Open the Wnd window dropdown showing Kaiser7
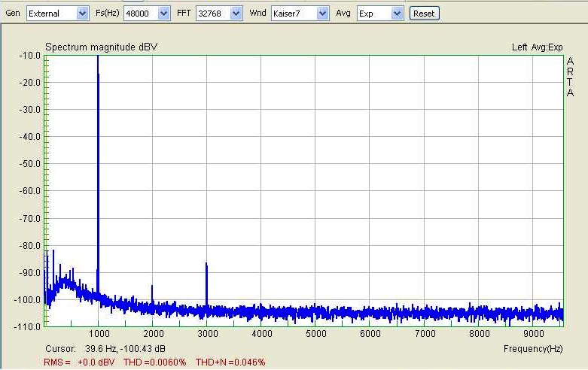 pyautogui.click(x=300, y=14)
